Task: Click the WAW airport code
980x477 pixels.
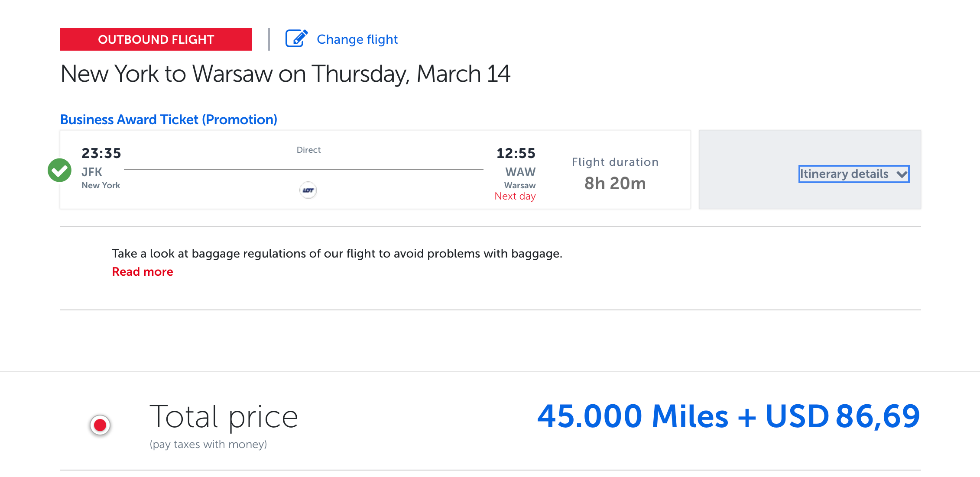Action: pyautogui.click(x=520, y=172)
